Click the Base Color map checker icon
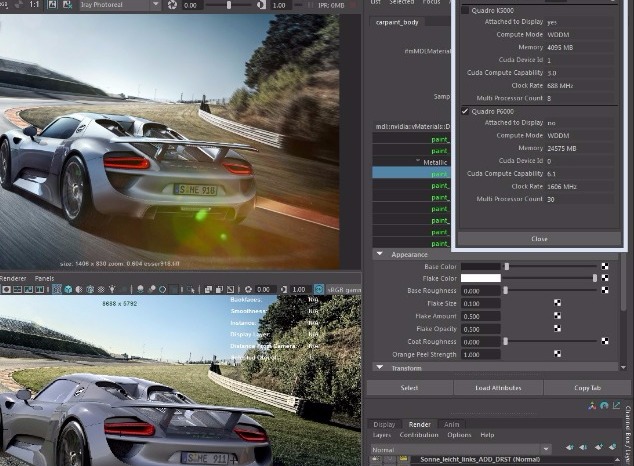634x466 pixels. (x=604, y=267)
